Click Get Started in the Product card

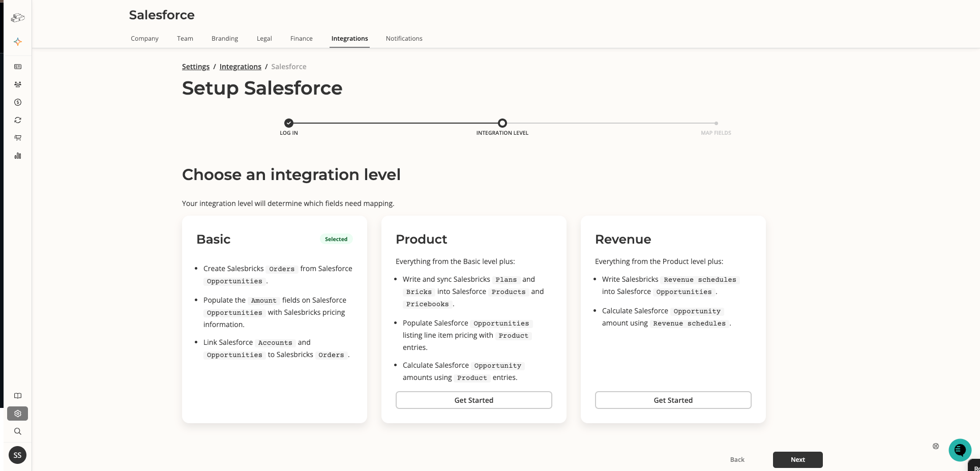(474, 400)
